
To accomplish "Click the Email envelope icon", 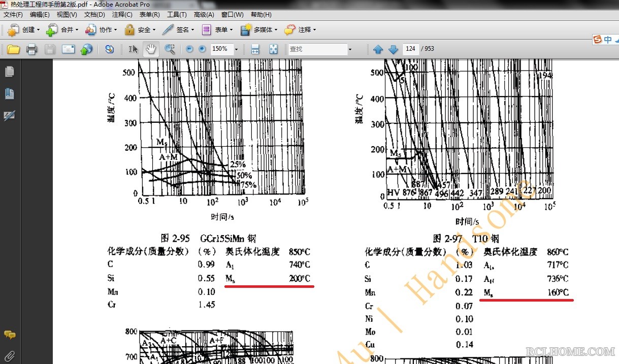I will click(68, 49).
